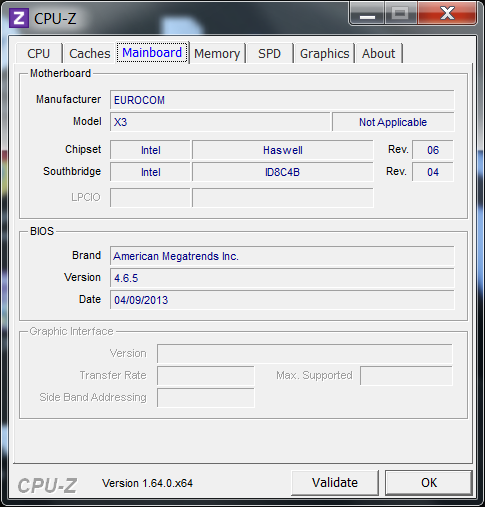Click the Version 1.64.0.x64 text
This screenshot has width=485, height=507.
[x=147, y=483]
